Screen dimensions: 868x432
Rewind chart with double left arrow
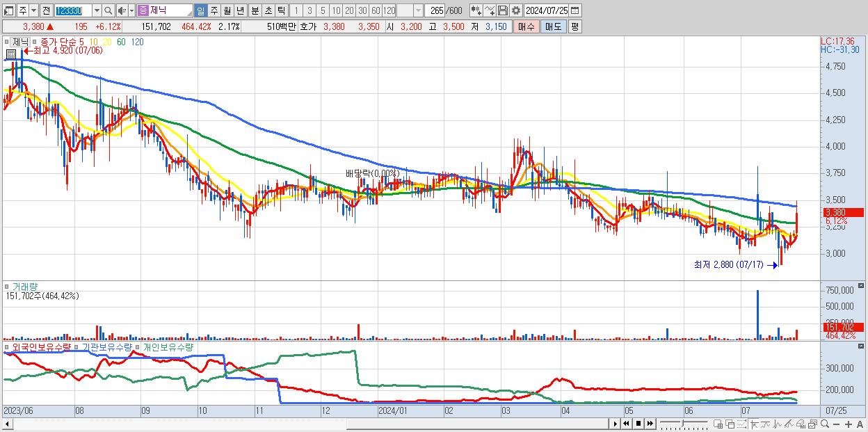click(626, 424)
